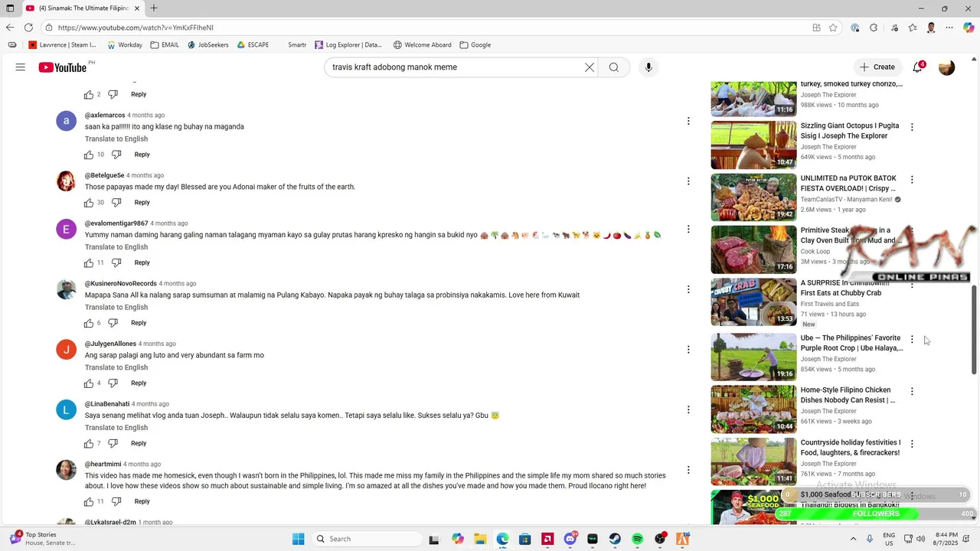
Task: Like the @JulygenAllones comment
Action: tap(89, 383)
